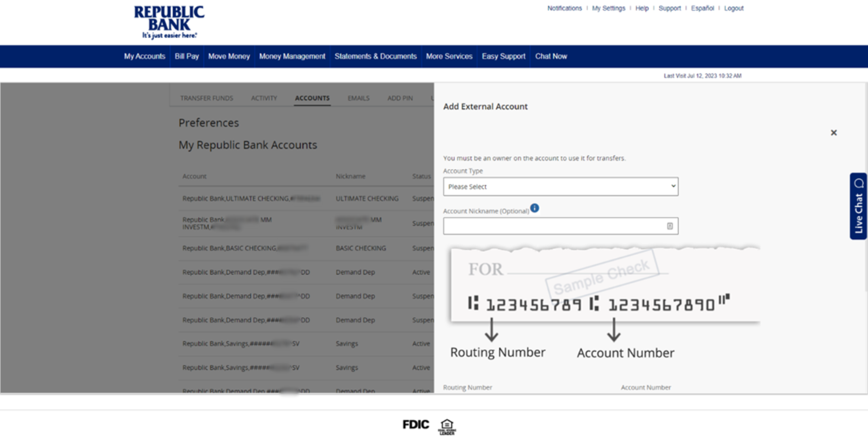The image size is (868, 444).
Task: Open the Live Chat side tab
Action: 858,206
